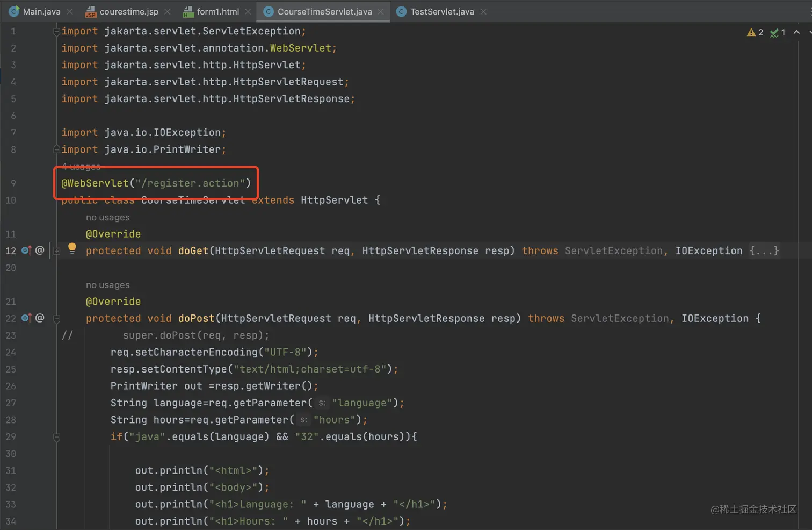Switch to the form1.html tab

(x=218, y=11)
